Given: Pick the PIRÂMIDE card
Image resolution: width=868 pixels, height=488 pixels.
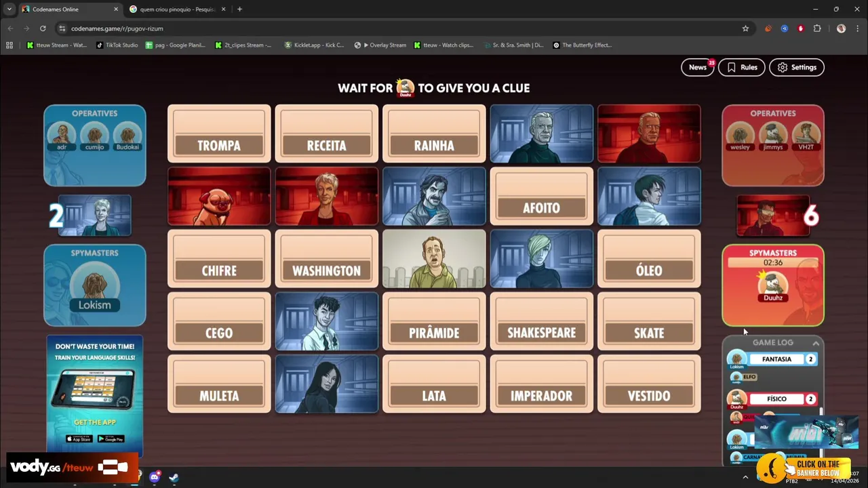Looking at the screenshot, I should click(434, 321).
